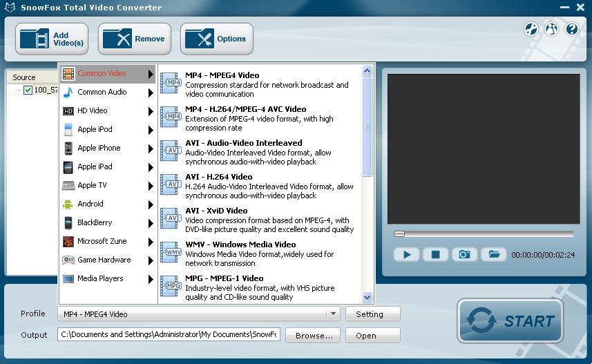The image size is (592, 364).
Task: Open Game Hardware category
Action: [108, 260]
